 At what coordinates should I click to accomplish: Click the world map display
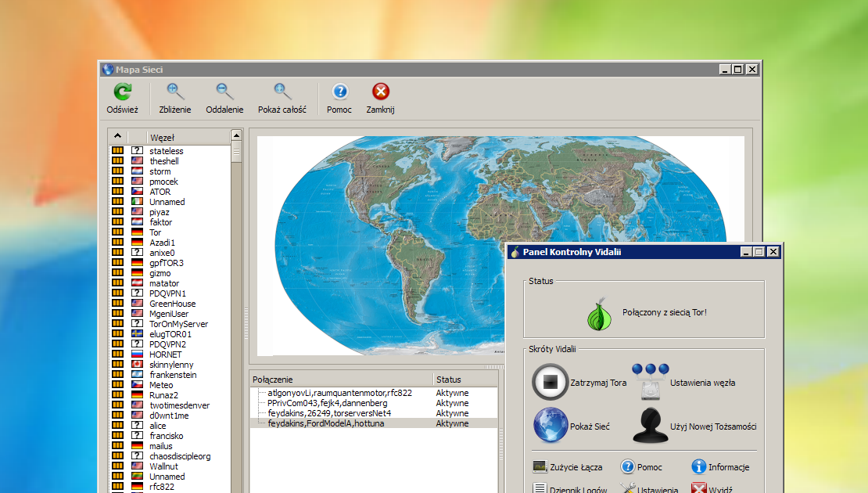(500, 246)
